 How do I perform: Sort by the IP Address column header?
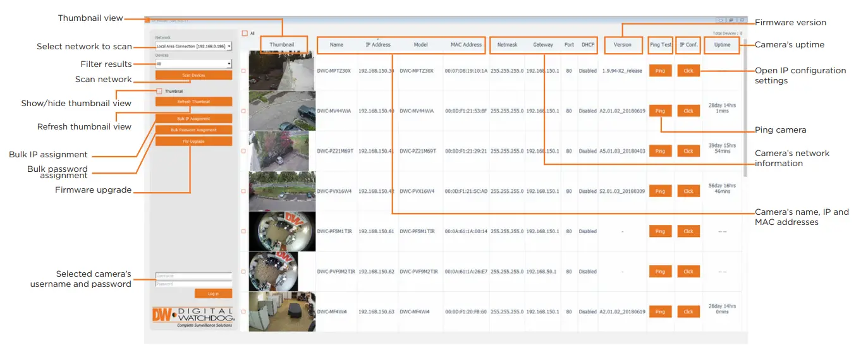tap(378, 45)
